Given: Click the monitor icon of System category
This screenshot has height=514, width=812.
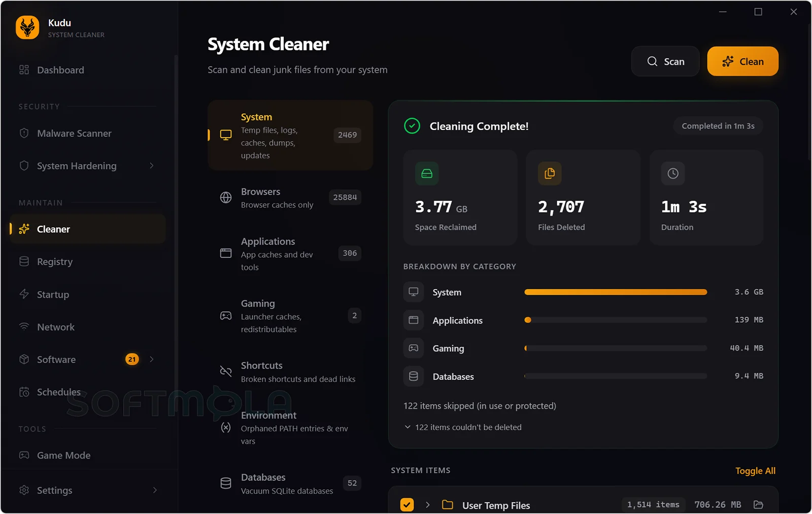Looking at the screenshot, I should point(226,135).
